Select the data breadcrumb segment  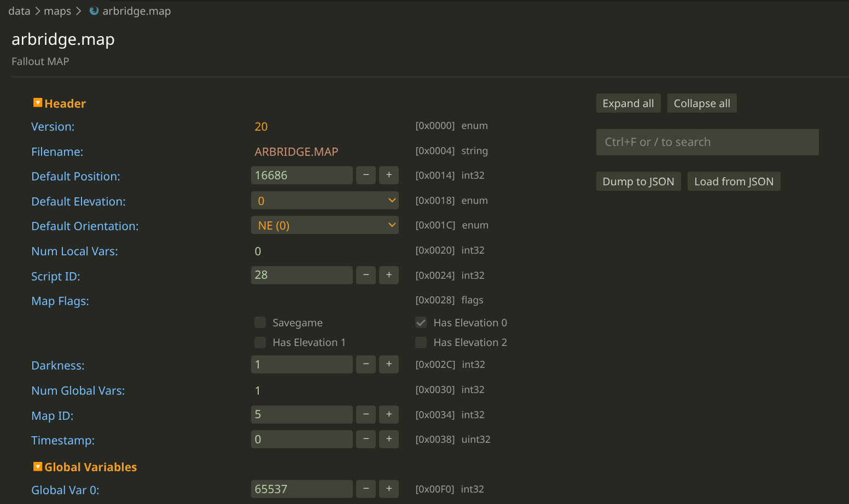click(19, 11)
